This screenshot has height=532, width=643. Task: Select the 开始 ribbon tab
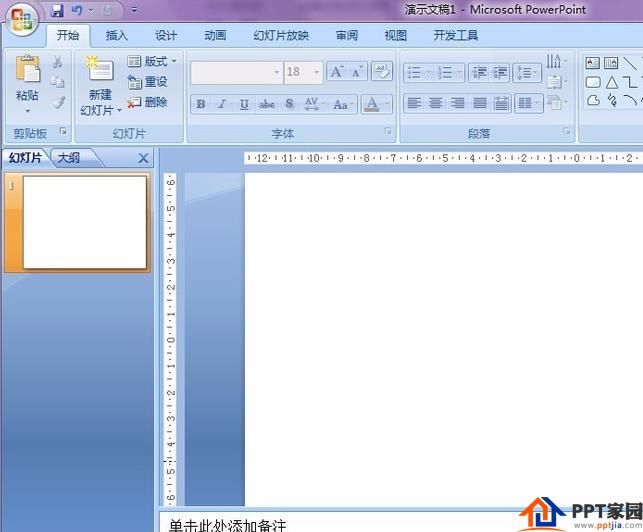(68, 36)
